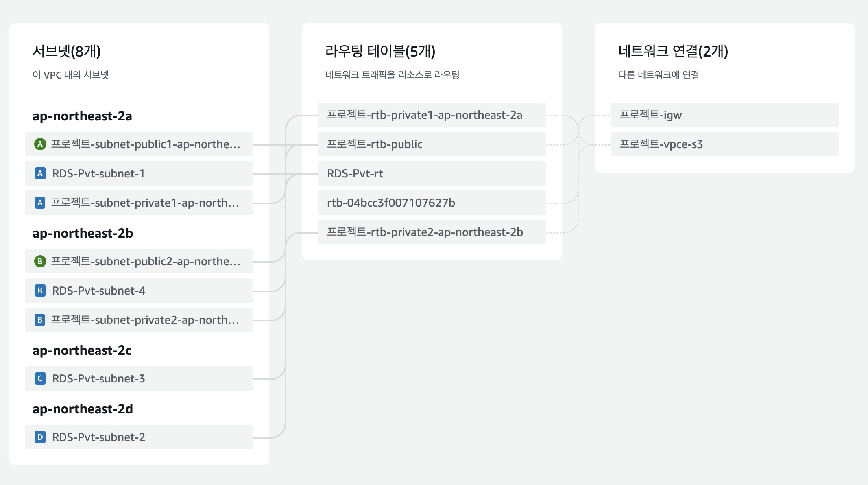Viewport: 868px width, 485px height.
Task: Open the 프로젝트-vpce-s3 endpoint connection
Action: [x=661, y=144]
